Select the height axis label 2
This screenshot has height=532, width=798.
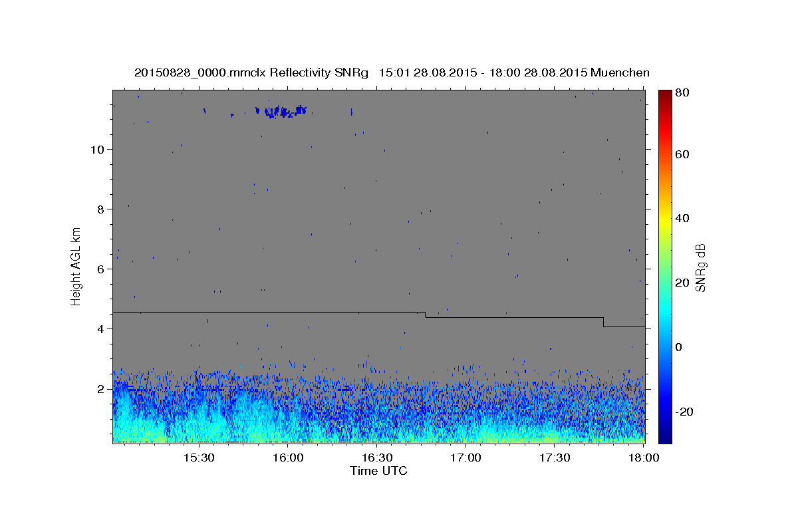click(100, 388)
